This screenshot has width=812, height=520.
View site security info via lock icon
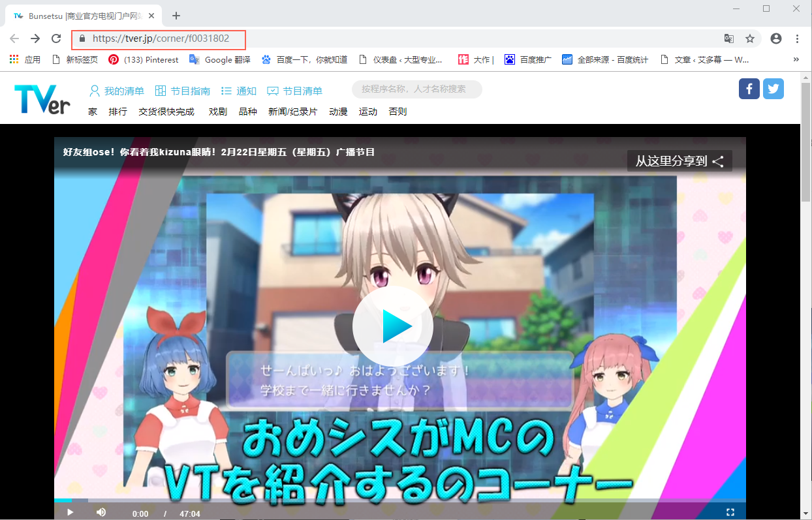82,38
